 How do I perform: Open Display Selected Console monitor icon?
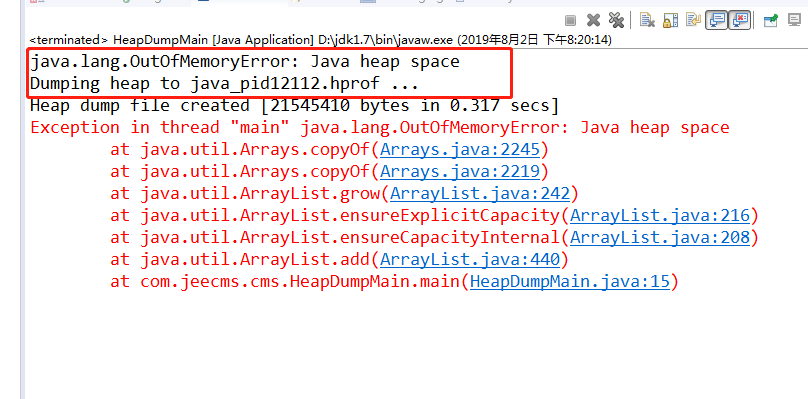pos(794,20)
